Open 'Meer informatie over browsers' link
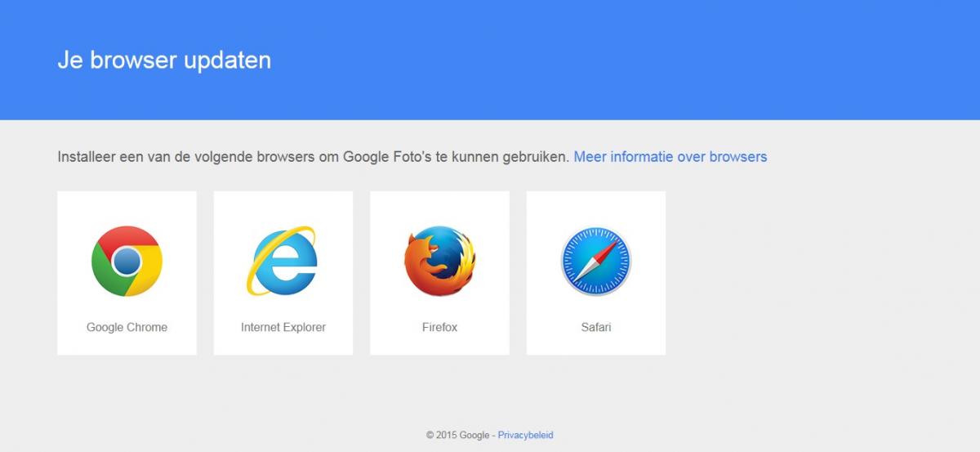 pos(670,156)
